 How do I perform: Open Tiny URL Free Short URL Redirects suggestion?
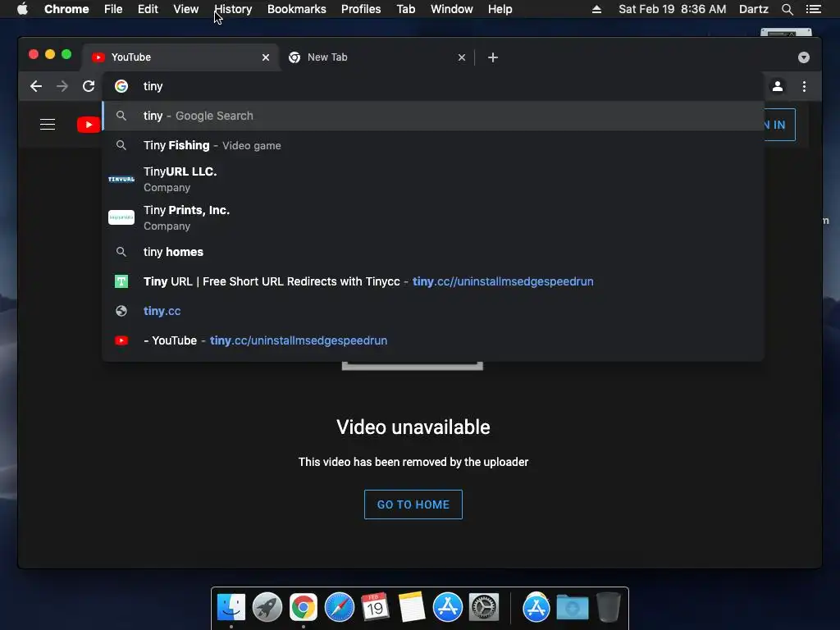coord(433,281)
